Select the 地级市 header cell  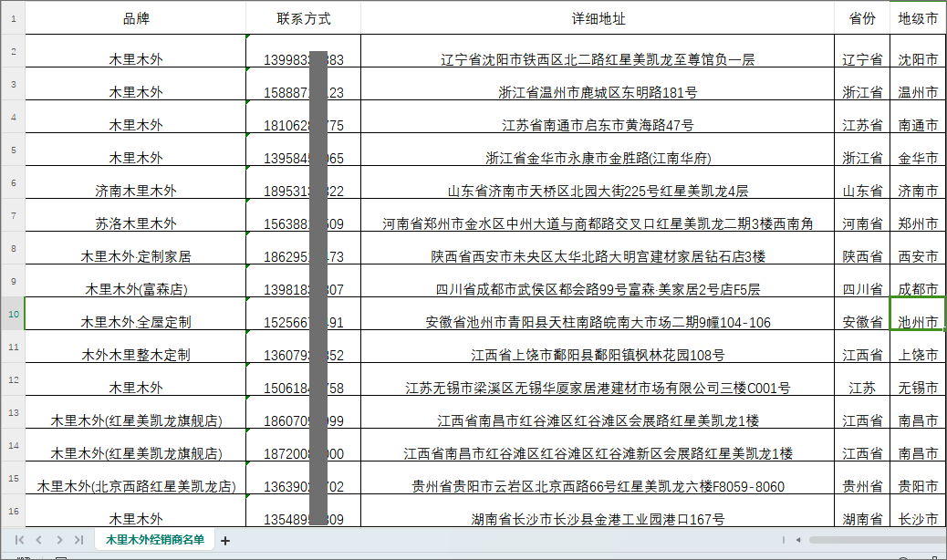[918, 18]
